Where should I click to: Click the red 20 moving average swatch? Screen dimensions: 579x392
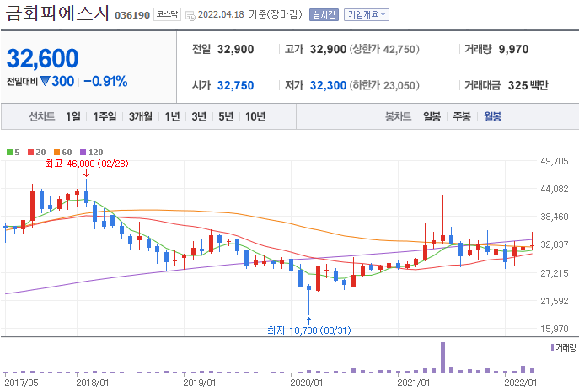pyautogui.click(x=30, y=153)
